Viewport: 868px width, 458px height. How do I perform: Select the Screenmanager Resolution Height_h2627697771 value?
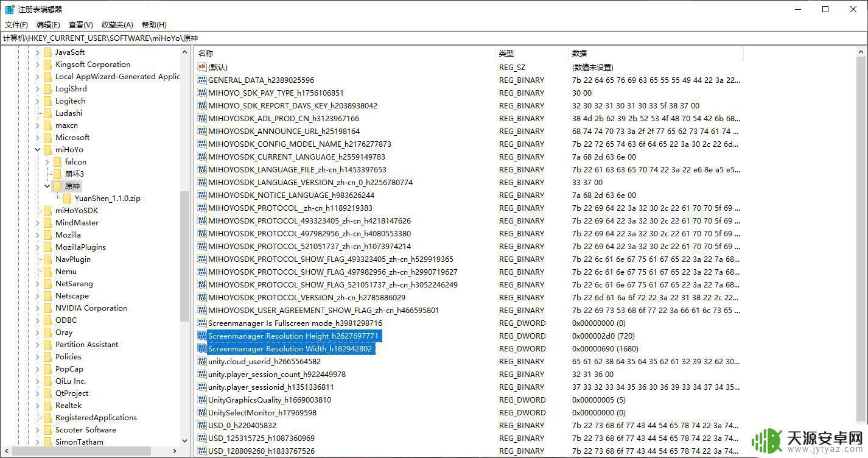coord(293,336)
